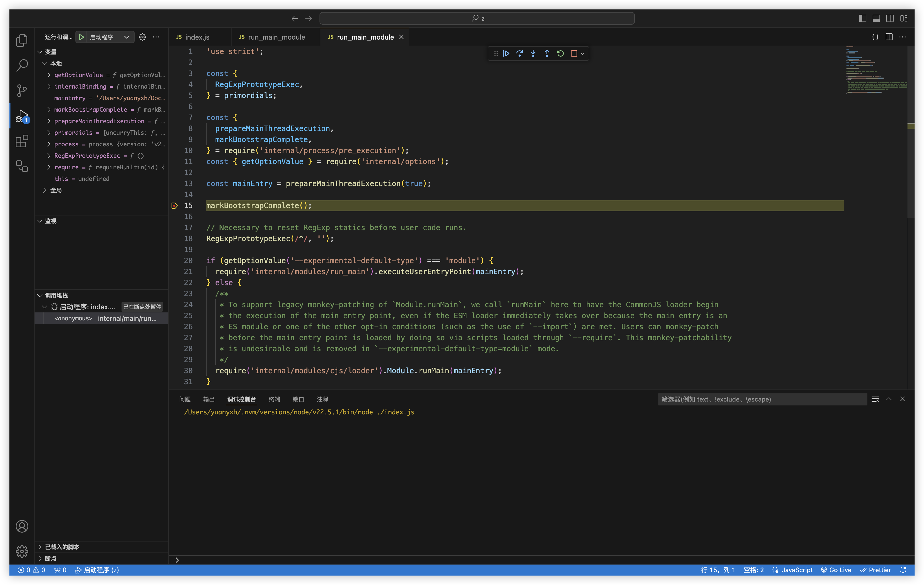924x585 pixels.
Task: Restart the debug session
Action: (560, 53)
